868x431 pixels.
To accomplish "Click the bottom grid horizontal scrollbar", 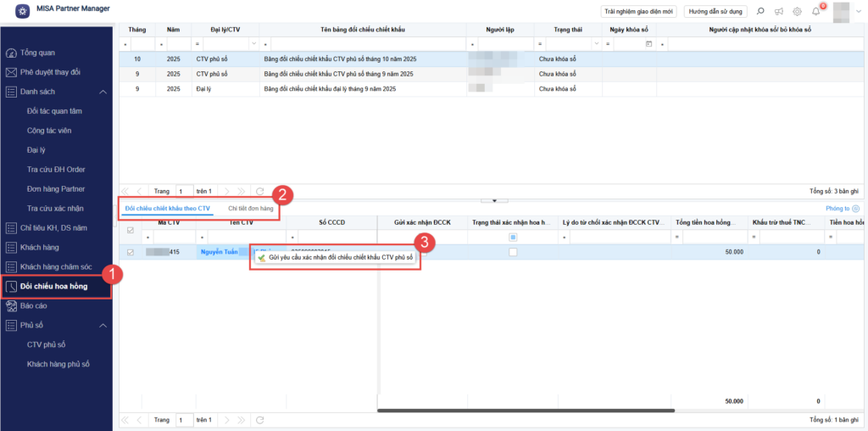I will click(526, 411).
